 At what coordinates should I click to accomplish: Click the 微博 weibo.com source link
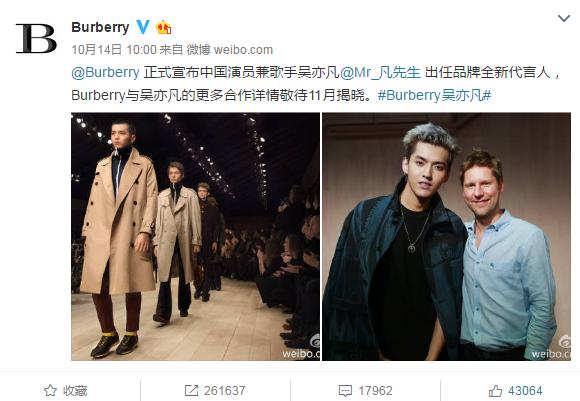[230, 50]
